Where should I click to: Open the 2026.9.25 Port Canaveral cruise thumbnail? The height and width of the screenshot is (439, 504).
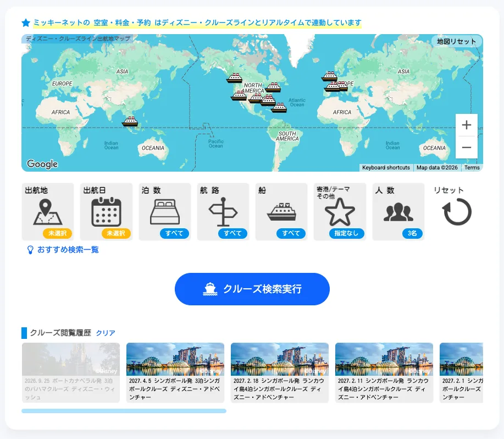click(71, 372)
